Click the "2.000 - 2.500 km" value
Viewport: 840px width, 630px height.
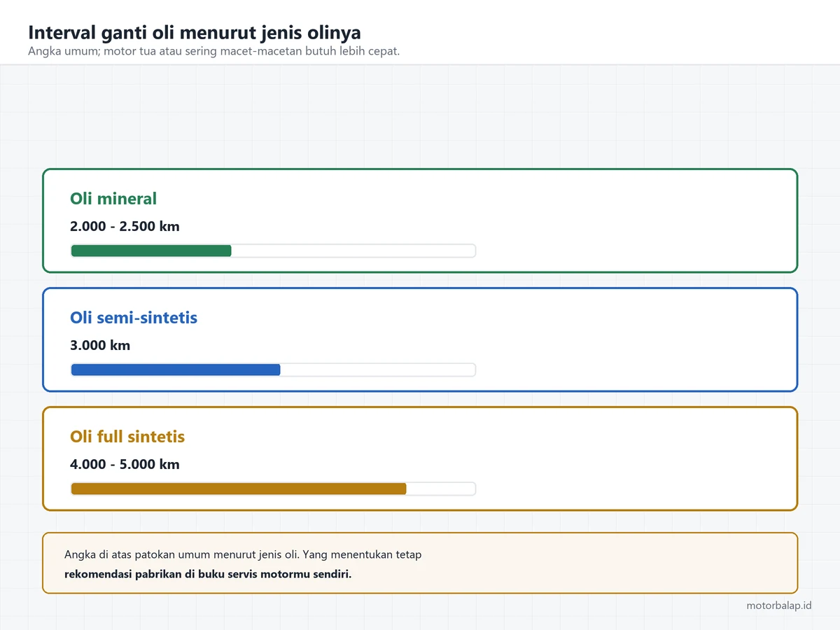pyautogui.click(x=125, y=226)
